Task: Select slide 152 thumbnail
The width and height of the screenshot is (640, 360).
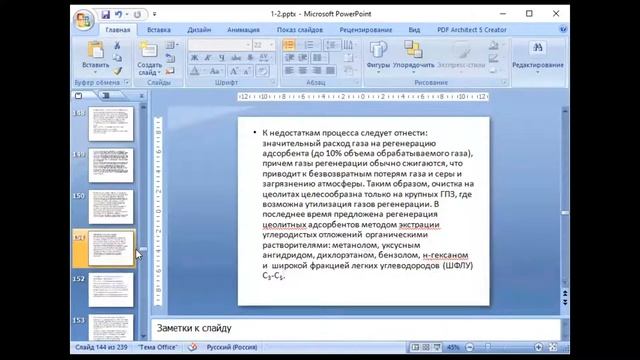Action: pos(111,290)
